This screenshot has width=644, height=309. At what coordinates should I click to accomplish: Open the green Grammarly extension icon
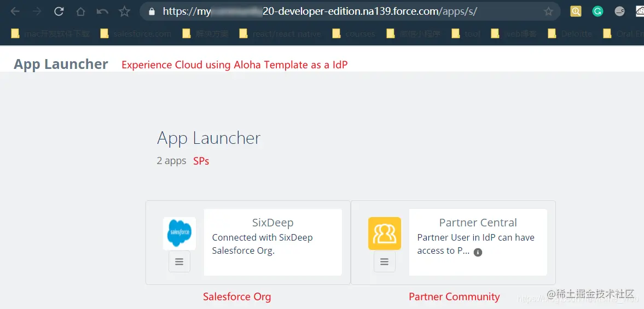(597, 11)
